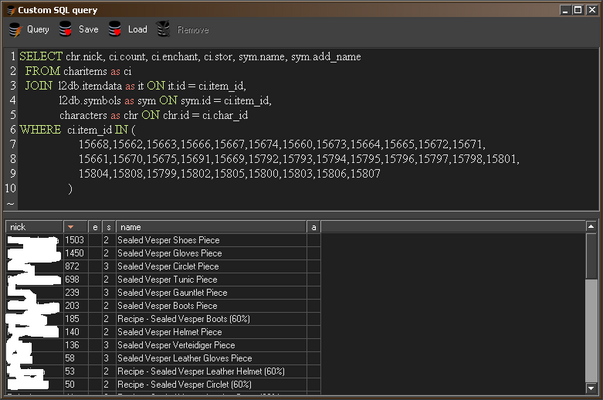Image resolution: width=603 pixels, height=400 pixels.
Task: Click the characters as chr line
Action: click(x=153, y=115)
